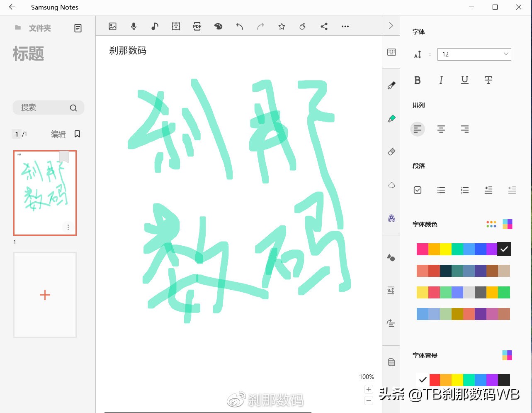Open the more options menu with three dots
Viewport: 532px width, 413px height.
[345, 26]
